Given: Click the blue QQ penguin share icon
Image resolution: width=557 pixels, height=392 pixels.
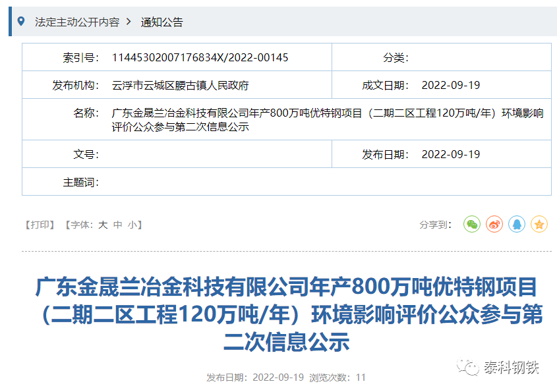Looking at the screenshot, I should [517, 224].
